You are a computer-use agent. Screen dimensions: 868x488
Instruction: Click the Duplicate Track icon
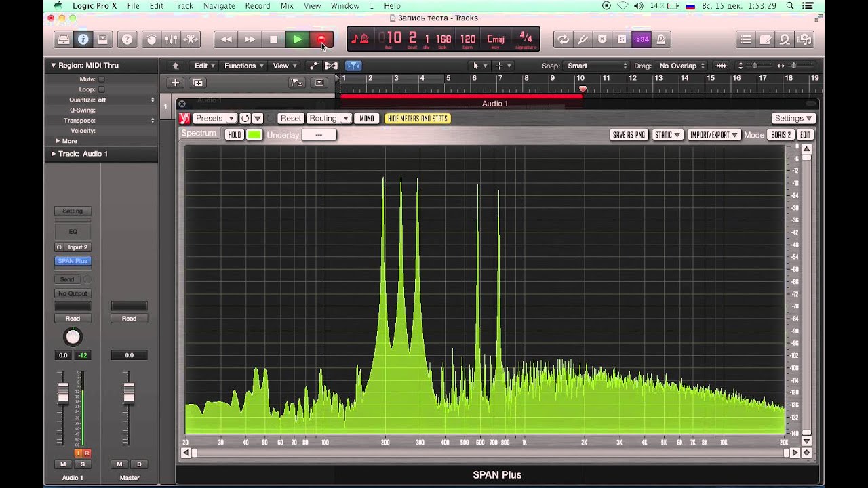tap(197, 83)
